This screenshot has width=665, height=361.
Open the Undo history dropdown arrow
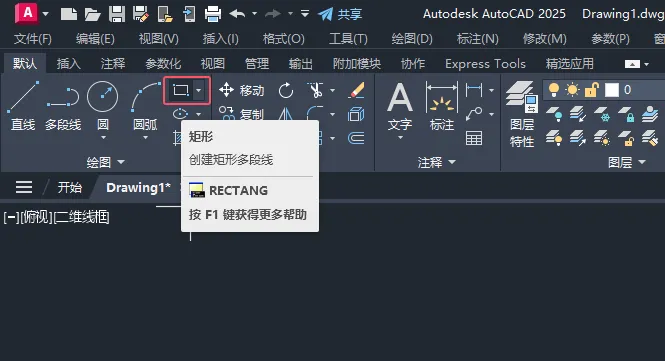click(x=254, y=14)
